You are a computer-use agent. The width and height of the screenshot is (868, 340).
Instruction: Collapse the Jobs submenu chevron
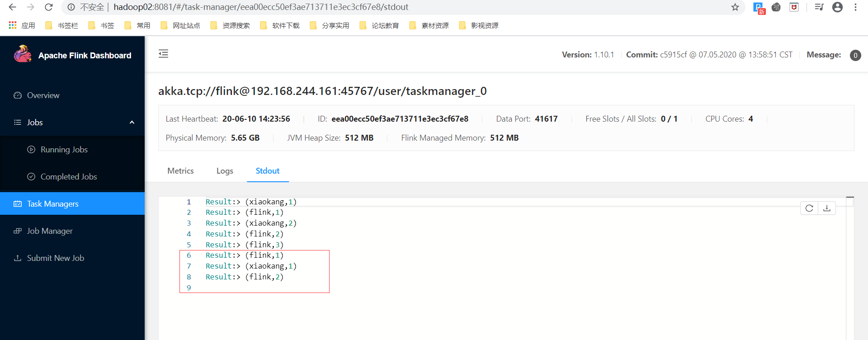pos(132,123)
